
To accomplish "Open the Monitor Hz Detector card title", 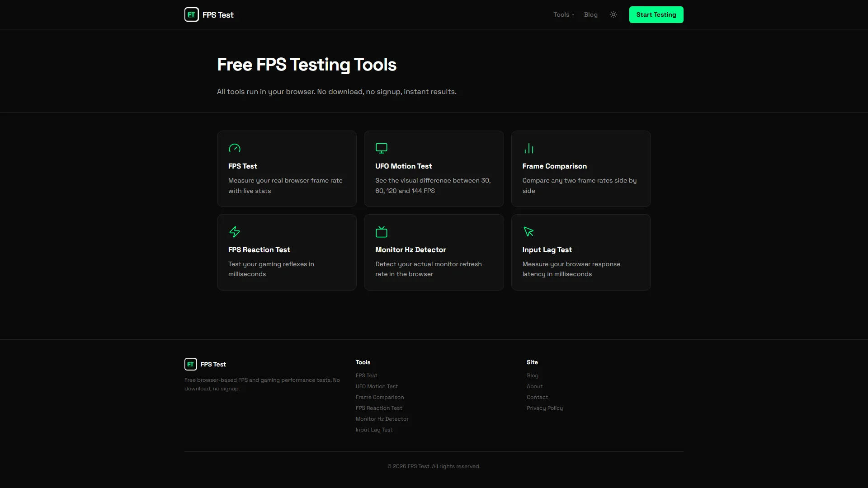I will (x=410, y=250).
